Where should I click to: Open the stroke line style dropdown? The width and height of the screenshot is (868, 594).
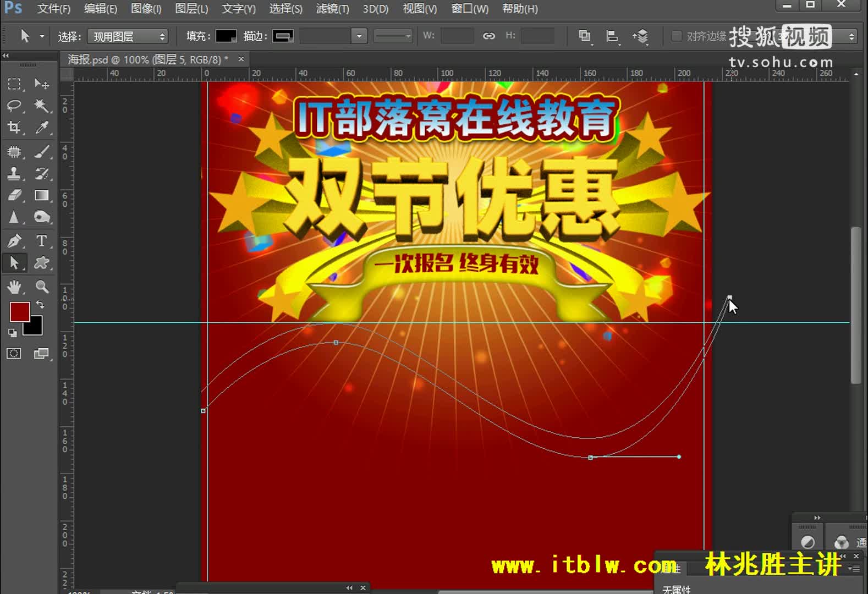click(x=393, y=36)
